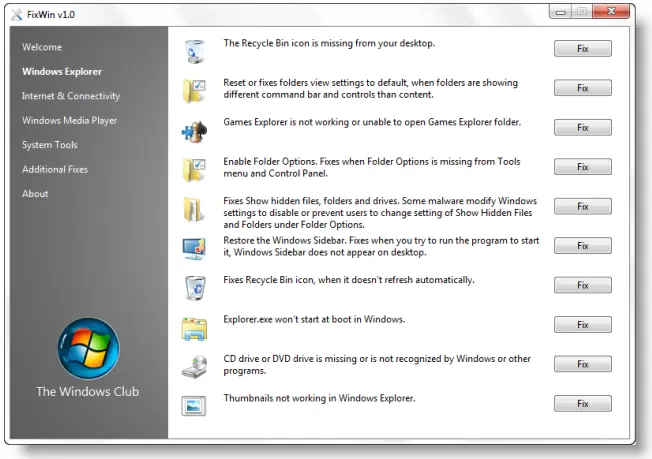The width and height of the screenshot is (652, 459).
Task: Fix Recycle Bin icon not refreshing
Action: pos(583,285)
